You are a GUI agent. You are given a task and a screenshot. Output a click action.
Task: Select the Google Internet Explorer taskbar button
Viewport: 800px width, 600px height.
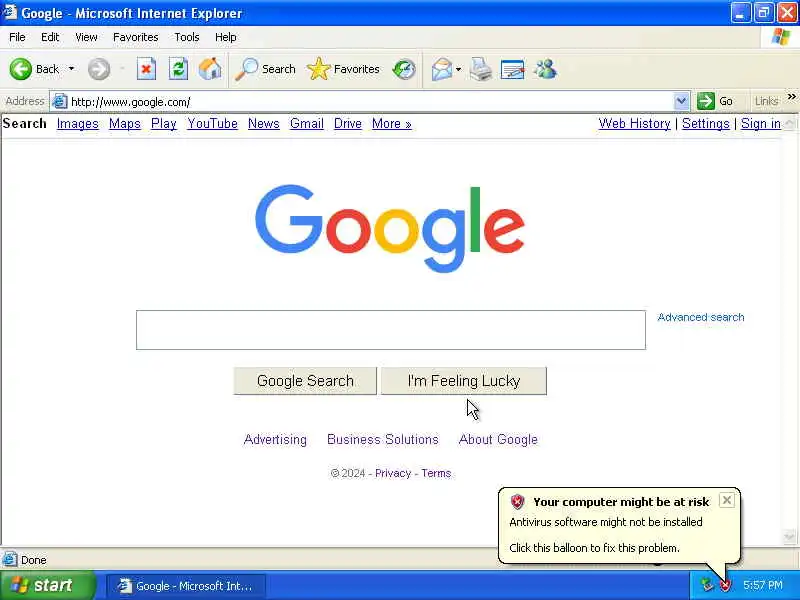coord(186,586)
